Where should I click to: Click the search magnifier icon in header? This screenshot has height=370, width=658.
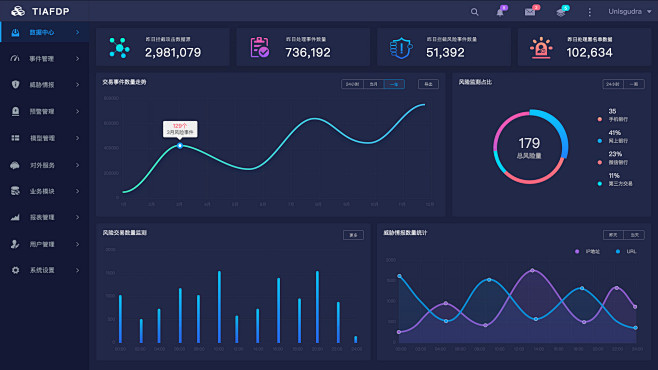[x=474, y=12]
